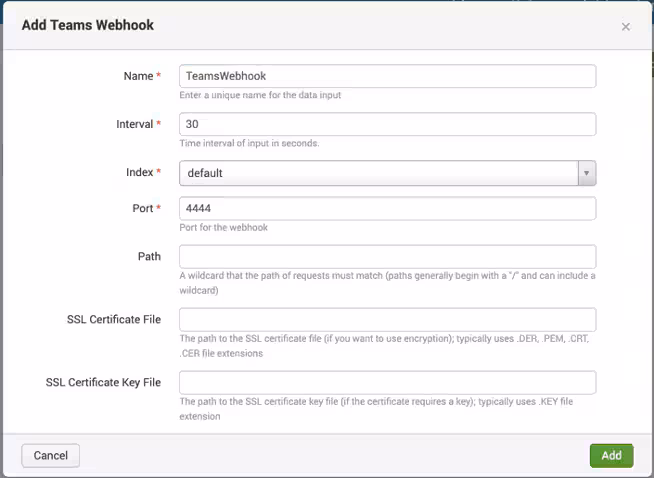Click the SSL Certificate Key File input
The height and width of the screenshot is (478, 654).
[x=387, y=382]
